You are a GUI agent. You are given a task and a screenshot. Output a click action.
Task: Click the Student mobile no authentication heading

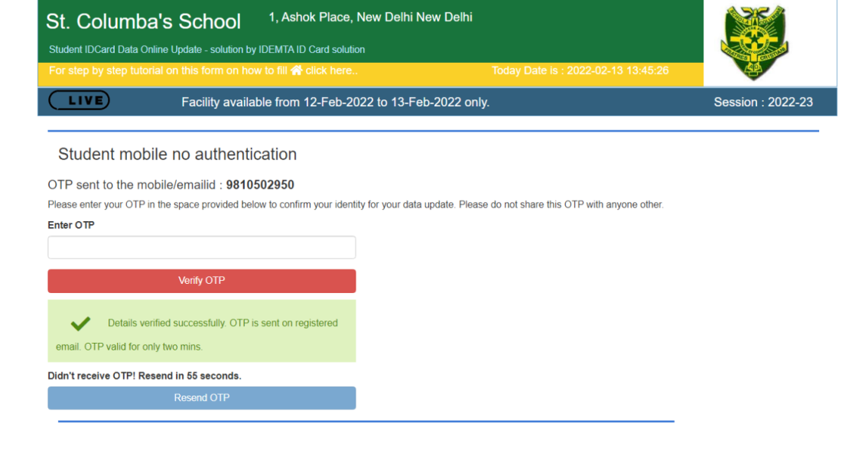(x=177, y=155)
